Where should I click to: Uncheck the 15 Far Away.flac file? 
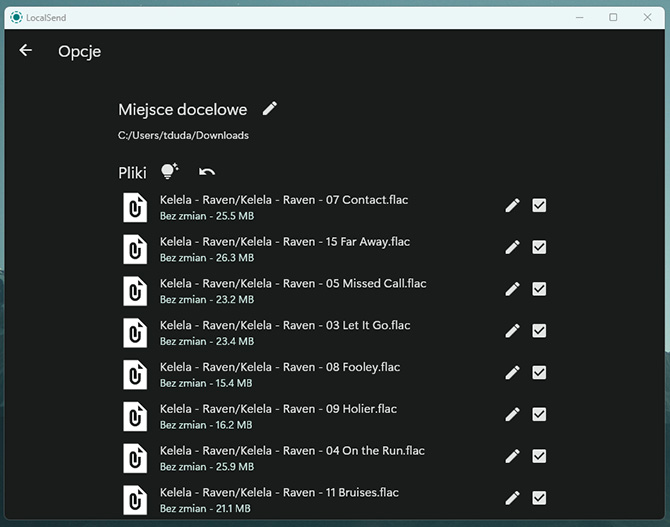click(x=539, y=247)
